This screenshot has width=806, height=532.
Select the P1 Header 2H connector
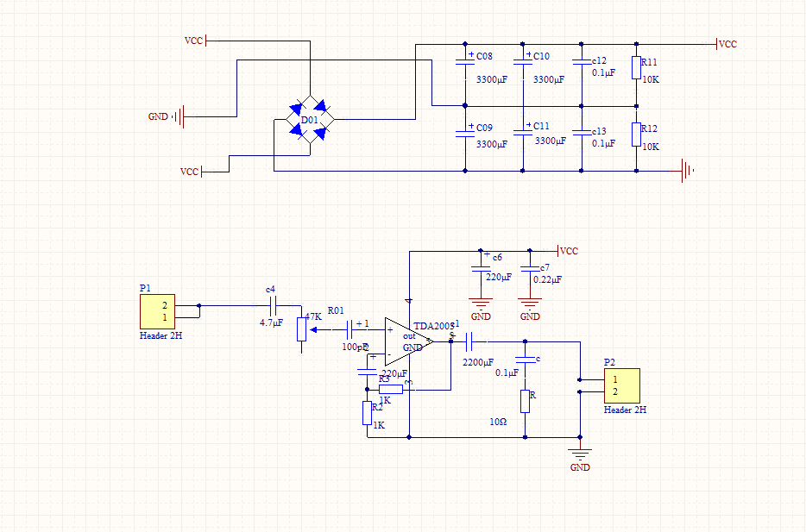(x=158, y=311)
